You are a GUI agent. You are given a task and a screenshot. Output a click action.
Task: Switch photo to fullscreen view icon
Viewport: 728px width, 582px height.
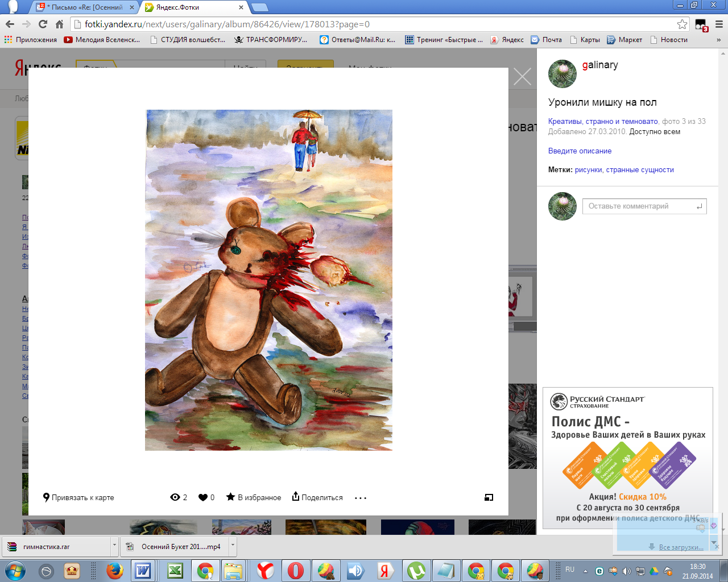click(489, 497)
